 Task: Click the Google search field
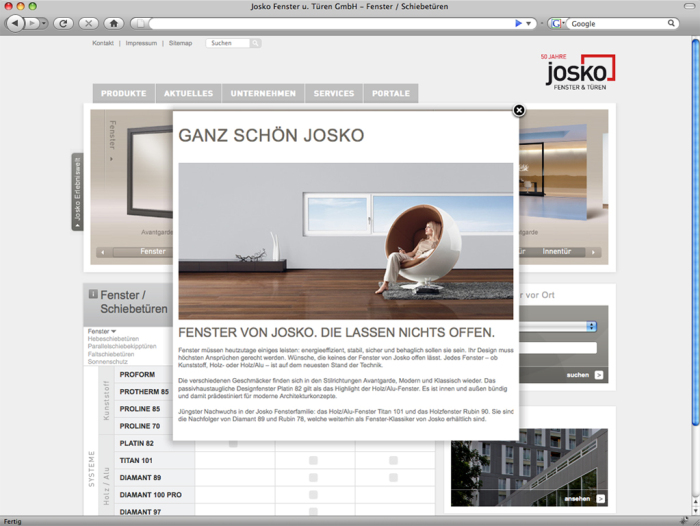pyautogui.click(x=617, y=24)
